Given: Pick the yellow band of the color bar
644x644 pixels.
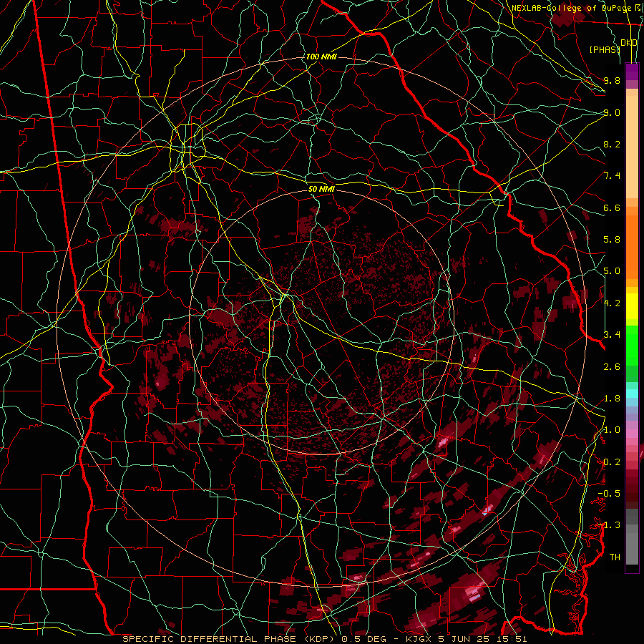Looking at the screenshot, I should point(632,306).
